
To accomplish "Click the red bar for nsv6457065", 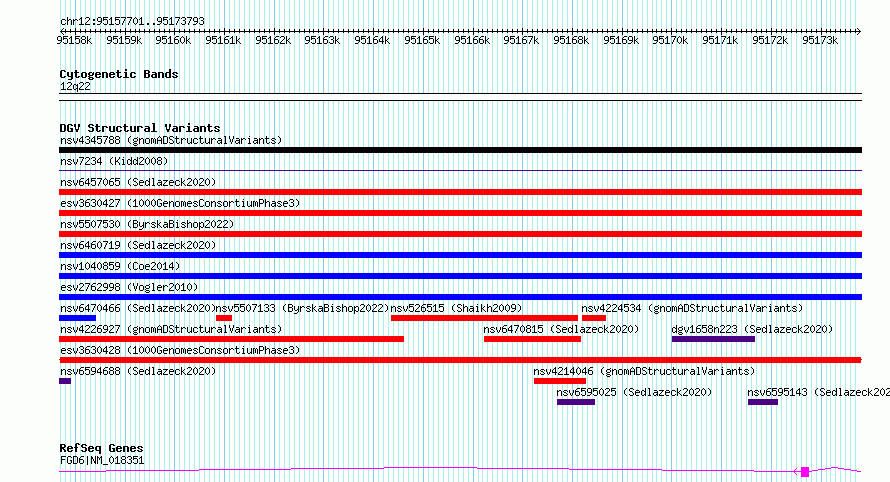I will point(460,192).
